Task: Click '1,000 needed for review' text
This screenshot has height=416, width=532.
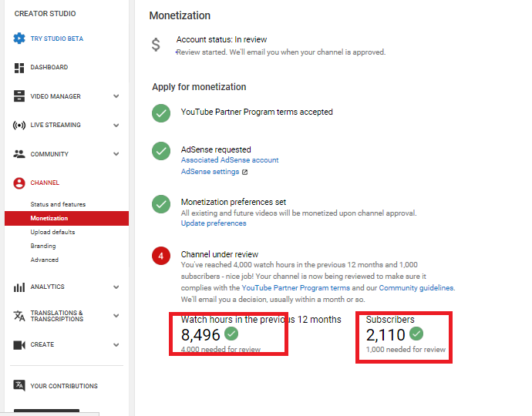Action: (x=406, y=350)
